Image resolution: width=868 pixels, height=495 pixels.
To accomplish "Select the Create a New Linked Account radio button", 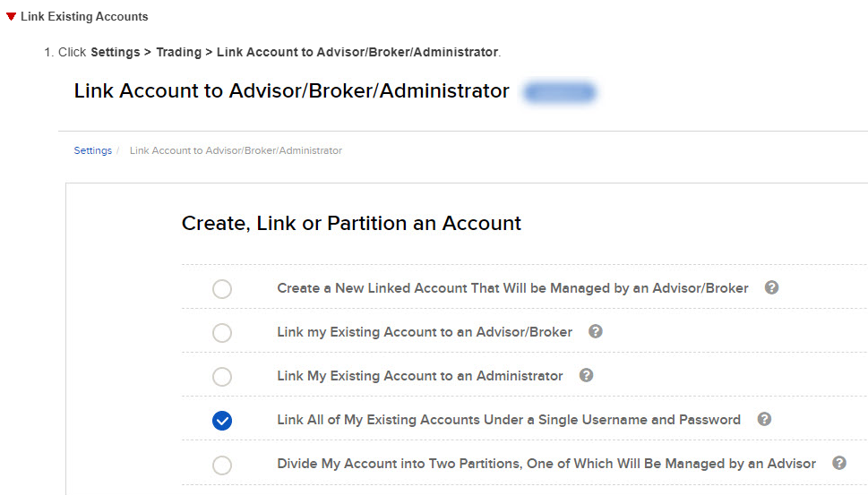I will point(221,289).
